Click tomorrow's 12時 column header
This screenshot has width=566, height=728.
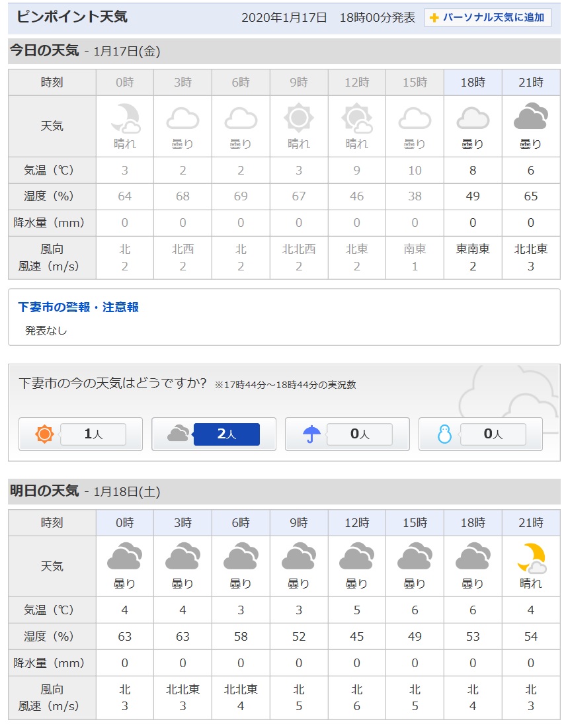[x=356, y=522]
